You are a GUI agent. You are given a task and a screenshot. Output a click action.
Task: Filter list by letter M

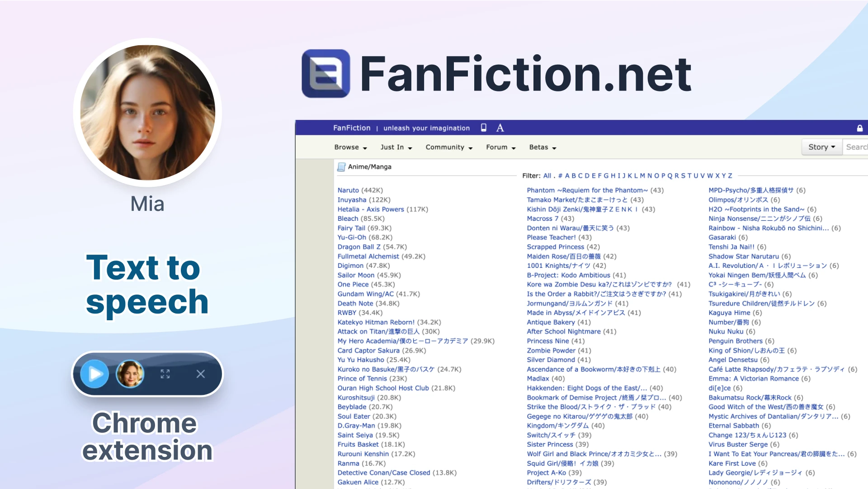642,176
